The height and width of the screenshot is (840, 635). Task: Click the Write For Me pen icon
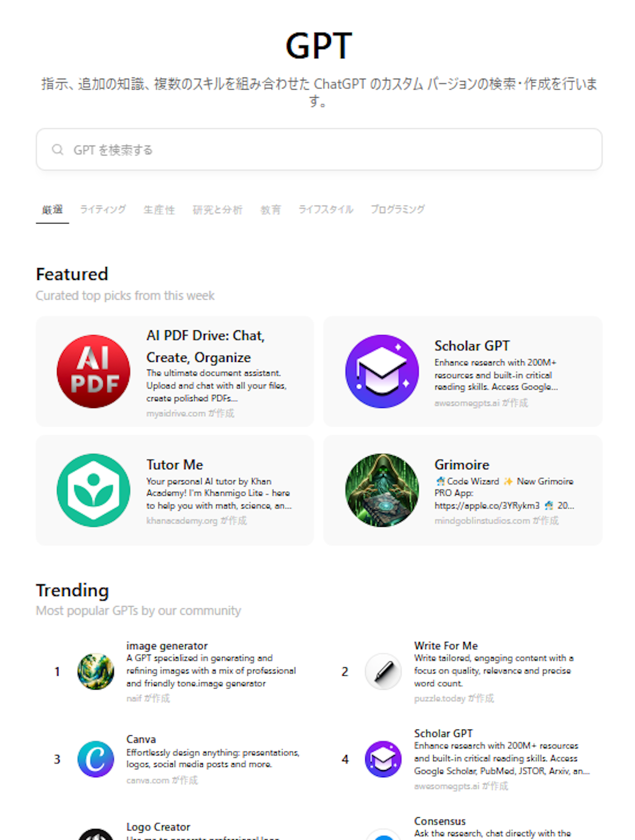pyautogui.click(x=383, y=671)
